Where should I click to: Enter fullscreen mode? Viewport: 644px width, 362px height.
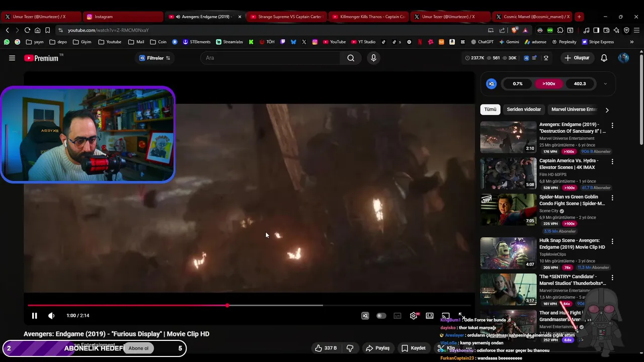coord(462,316)
